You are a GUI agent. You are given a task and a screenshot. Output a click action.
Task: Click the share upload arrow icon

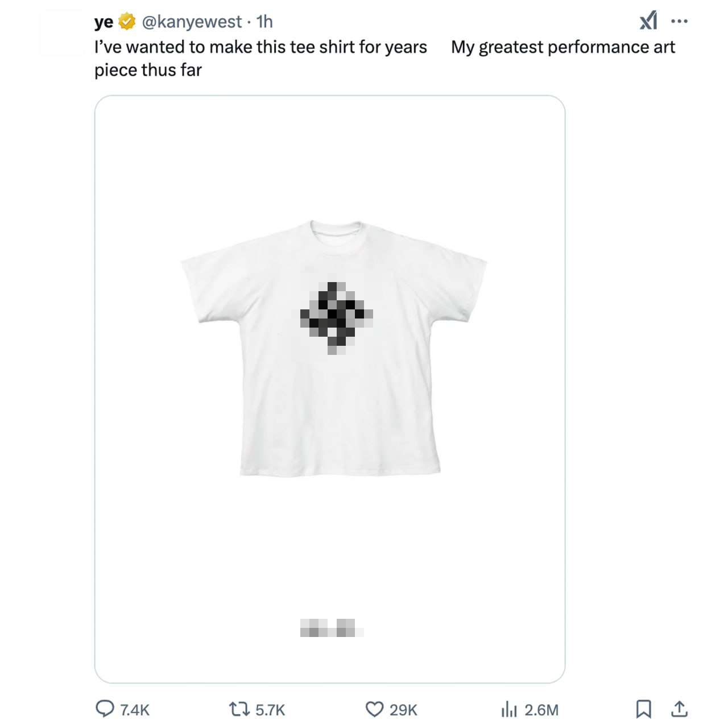tap(679, 709)
